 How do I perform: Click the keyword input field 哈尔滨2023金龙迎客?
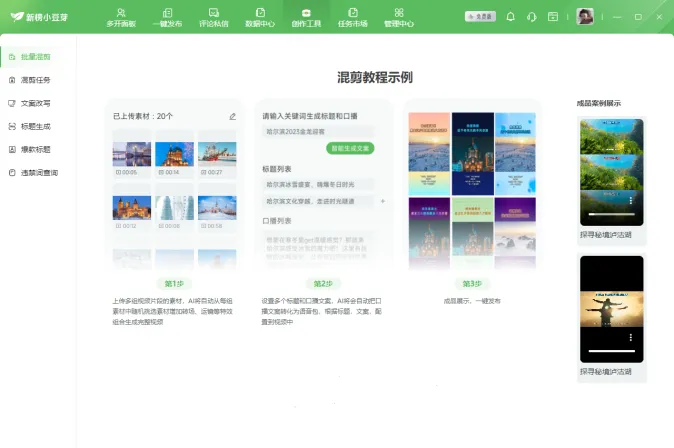click(318, 130)
